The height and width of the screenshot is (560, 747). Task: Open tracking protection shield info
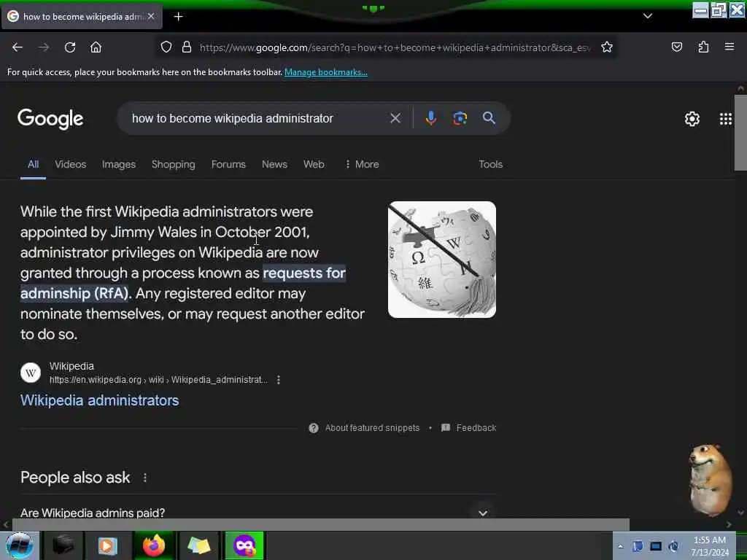tap(166, 47)
